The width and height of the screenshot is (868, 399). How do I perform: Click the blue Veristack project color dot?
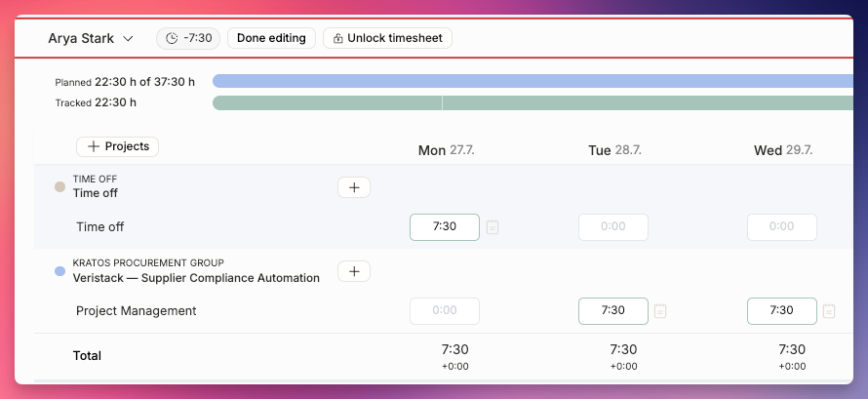[x=59, y=271]
